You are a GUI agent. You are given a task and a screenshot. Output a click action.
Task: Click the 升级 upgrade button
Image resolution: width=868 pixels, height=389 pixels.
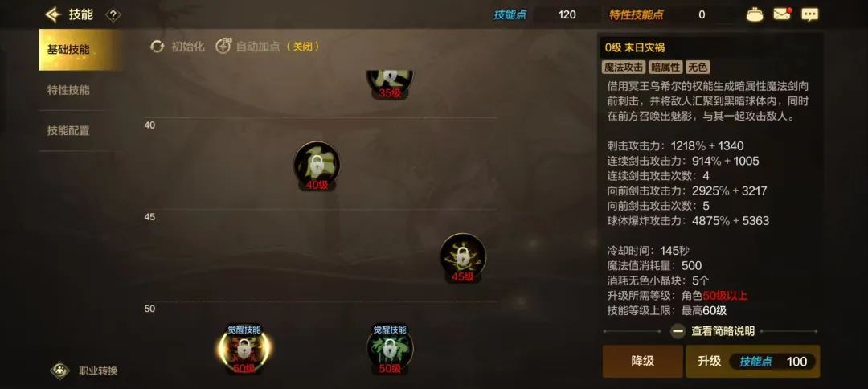pos(753,362)
